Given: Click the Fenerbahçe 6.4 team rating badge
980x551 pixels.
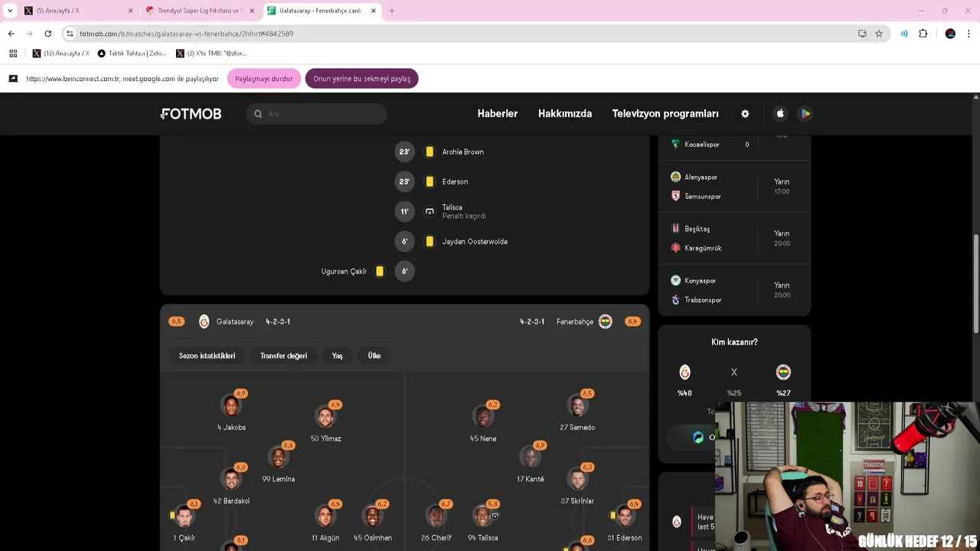Looking at the screenshot, I should [632, 321].
